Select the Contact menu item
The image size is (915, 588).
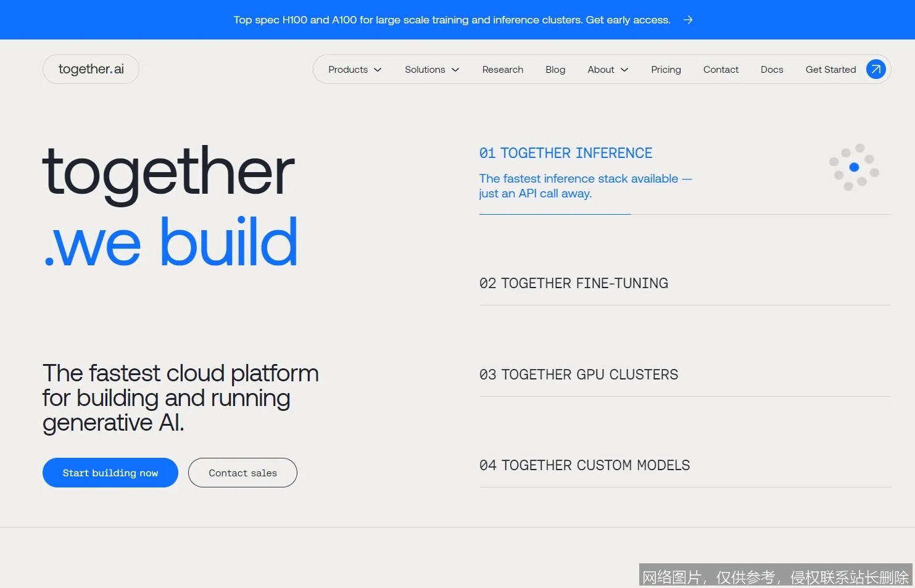coord(721,69)
